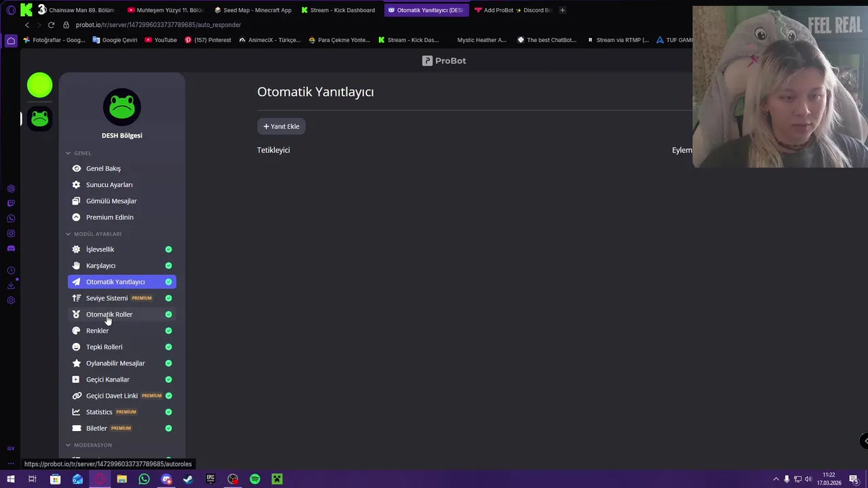Open browser settings gear in sidebar
868x488 pixels.
tap(11, 300)
